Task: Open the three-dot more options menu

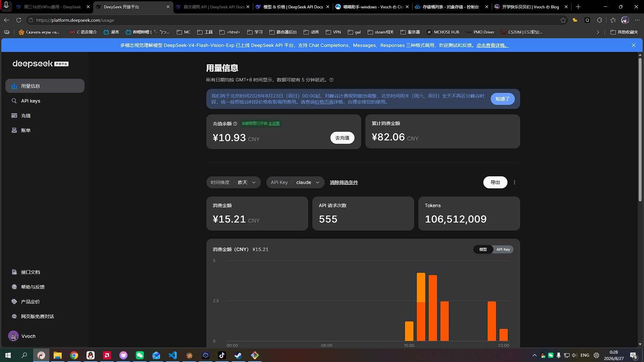Action: coord(515,182)
